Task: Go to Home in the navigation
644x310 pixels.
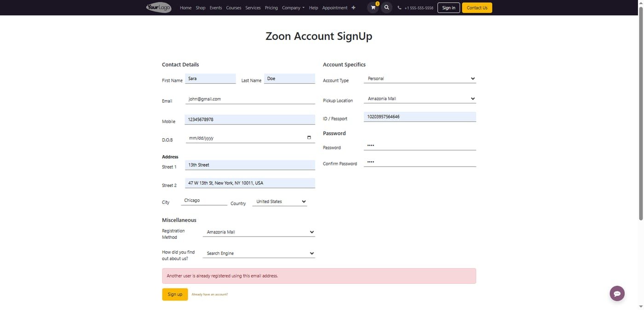Action: click(x=185, y=8)
